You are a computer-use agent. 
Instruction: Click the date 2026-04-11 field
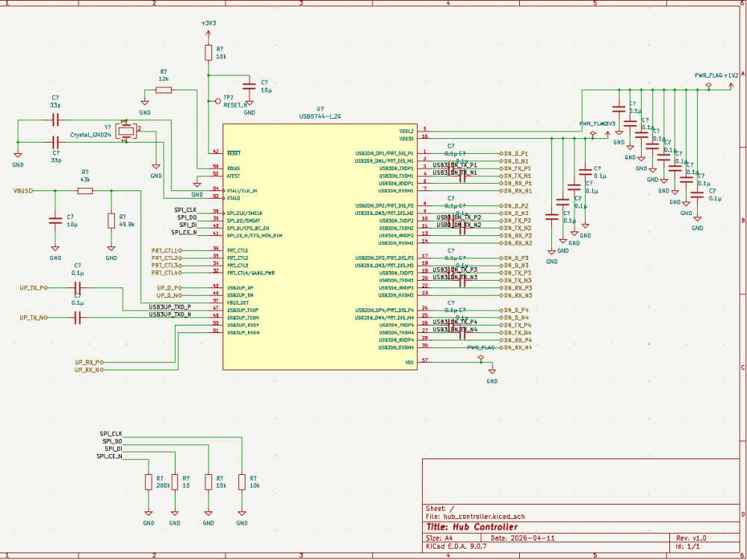[523, 538]
